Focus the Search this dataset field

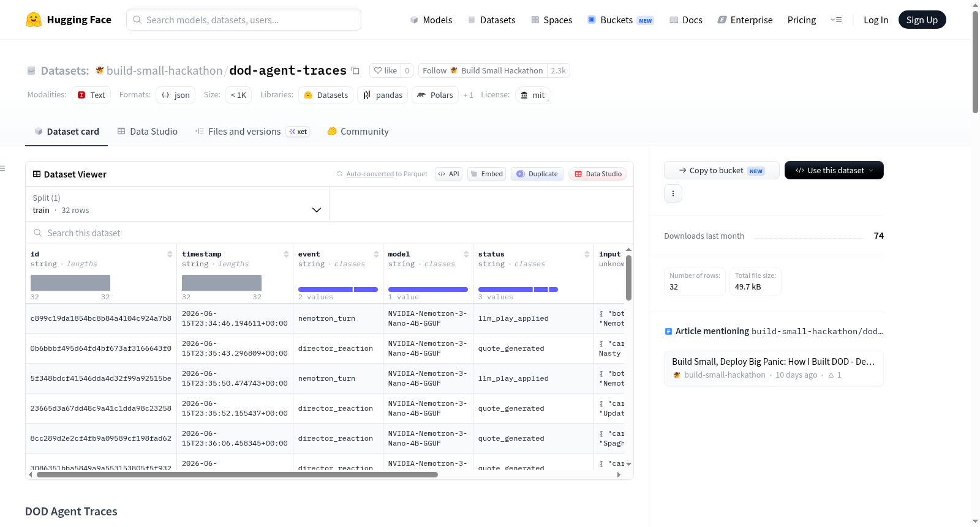330,233
